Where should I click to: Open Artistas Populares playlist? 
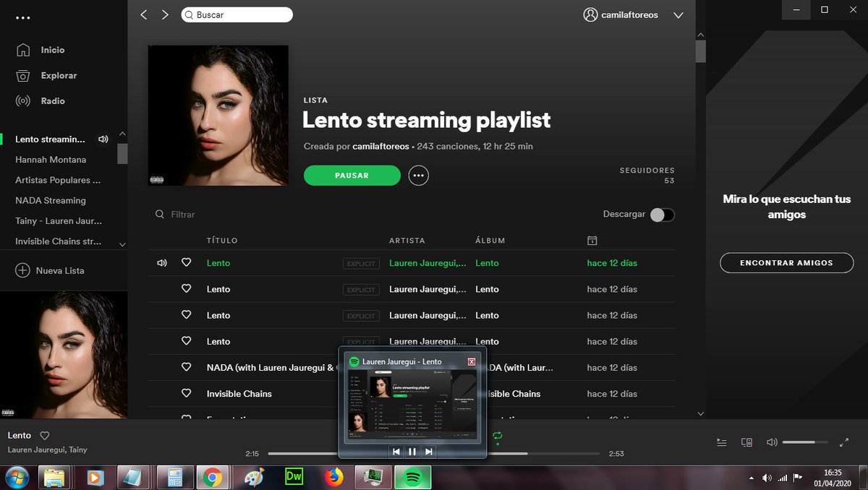pos(58,180)
